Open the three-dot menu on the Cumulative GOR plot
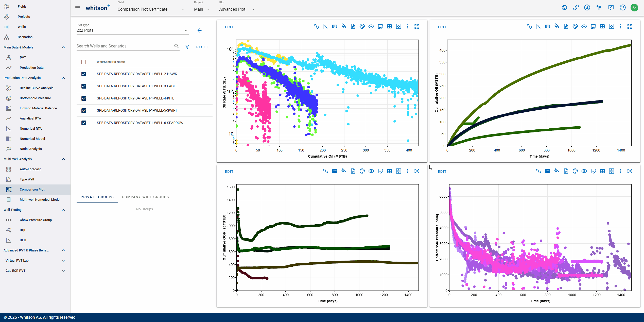644x322 pixels. click(x=408, y=171)
